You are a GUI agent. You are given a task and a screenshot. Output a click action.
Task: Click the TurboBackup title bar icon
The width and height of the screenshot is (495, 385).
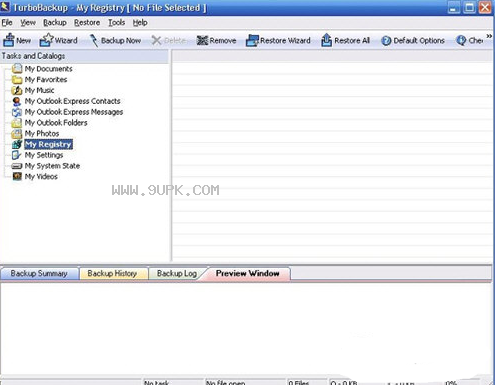click(5, 7)
